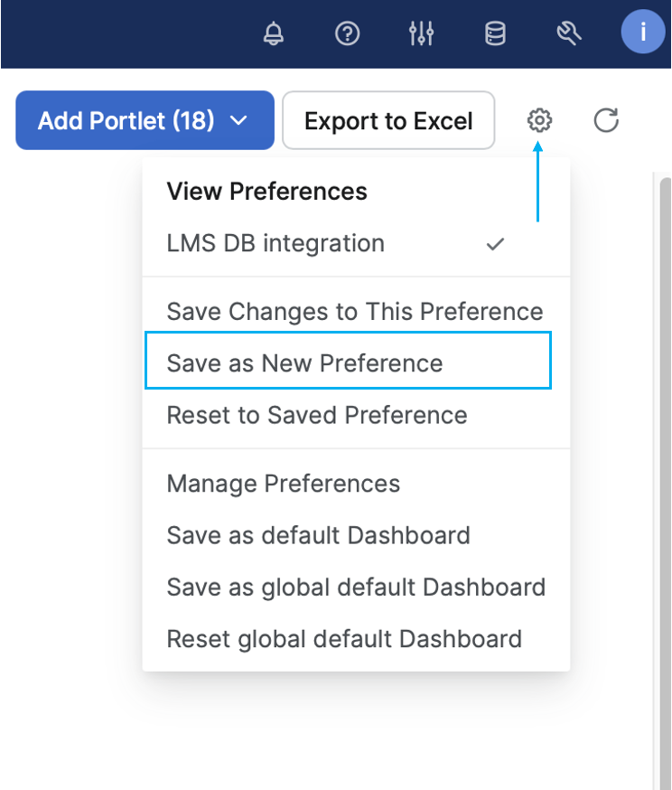Click the user avatar icon
Viewport: 672px width, 790px height.
coord(643,33)
